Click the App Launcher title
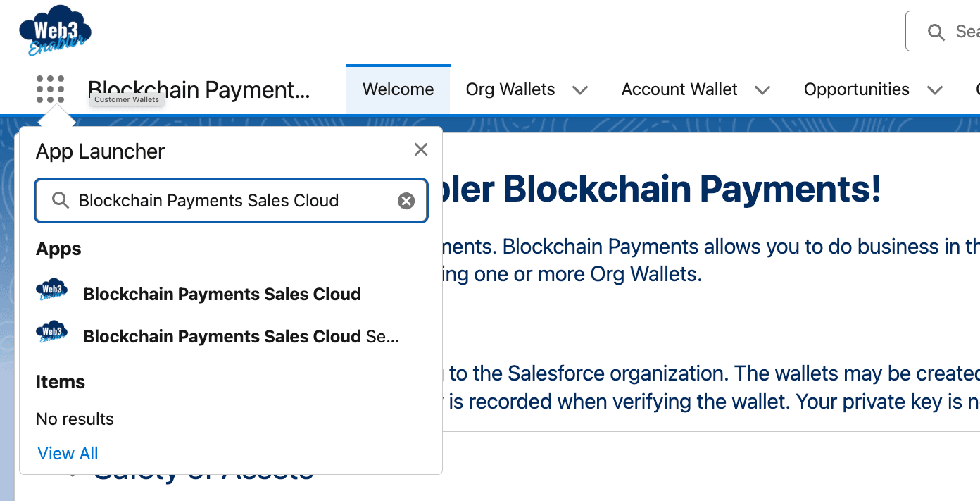 point(101,151)
